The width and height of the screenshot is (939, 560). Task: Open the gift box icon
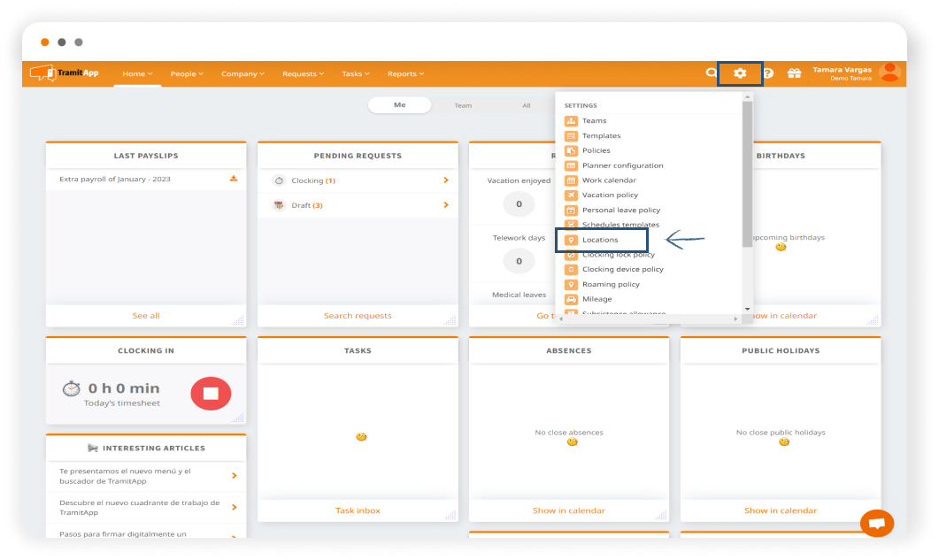click(794, 73)
